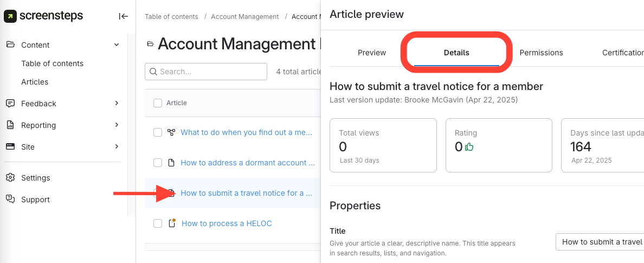Check the 'How to address a dormant account' checkbox
Screen dimensions: 644x263
158,163
